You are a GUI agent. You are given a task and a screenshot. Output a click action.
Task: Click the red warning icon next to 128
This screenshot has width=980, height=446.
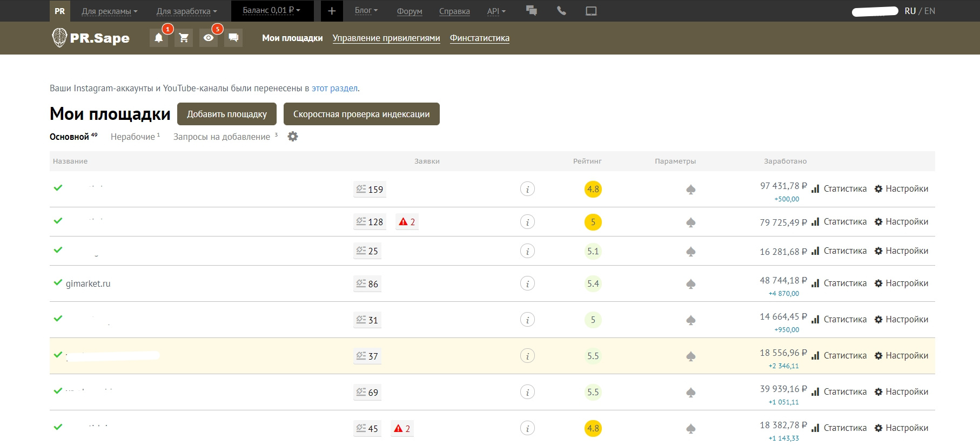403,222
